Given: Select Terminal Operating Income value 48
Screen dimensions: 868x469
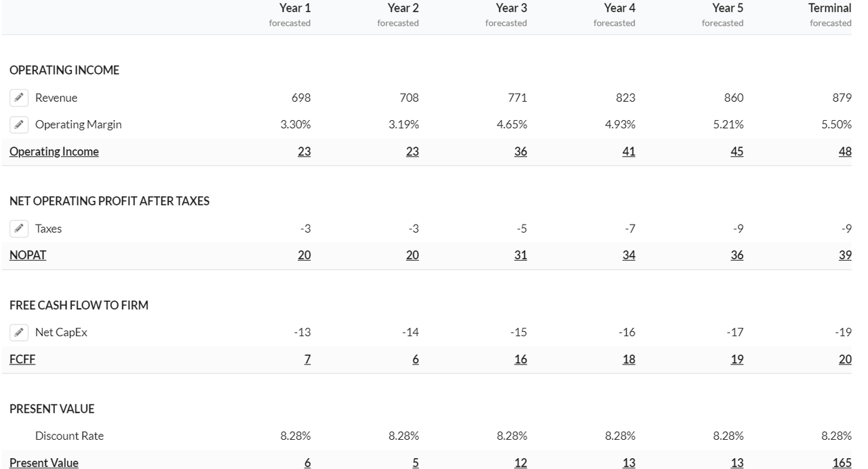Looking at the screenshot, I should click(x=845, y=152).
